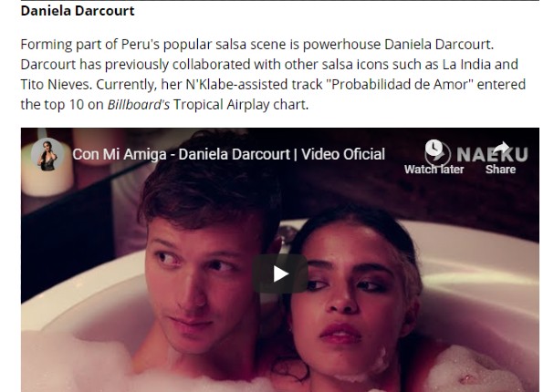Play the Con Mi Amiga video
This screenshot has height=392, width=554.
click(x=280, y=273)
